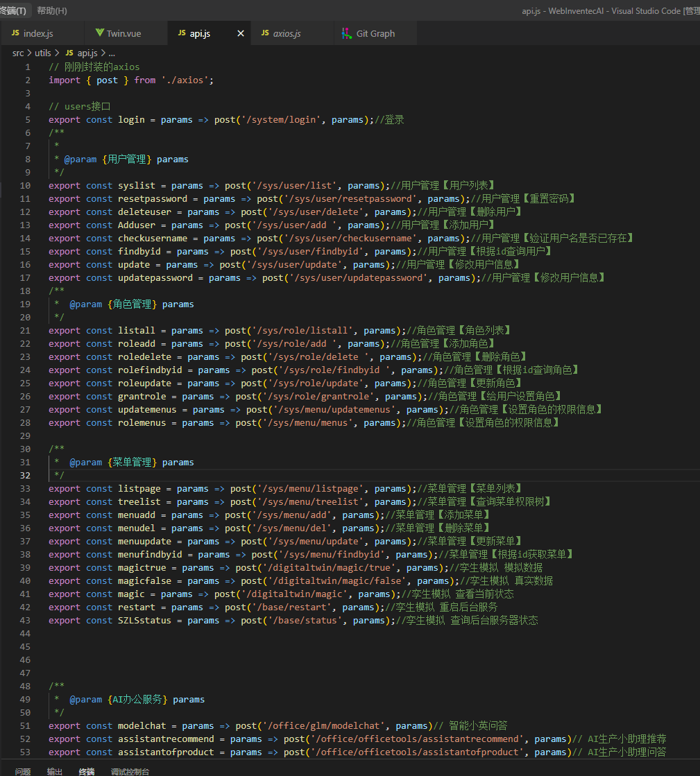The height and width of the screenshot is (776, 700).
Task: Click the JS icon on axios.js tab
Action: 265,33
